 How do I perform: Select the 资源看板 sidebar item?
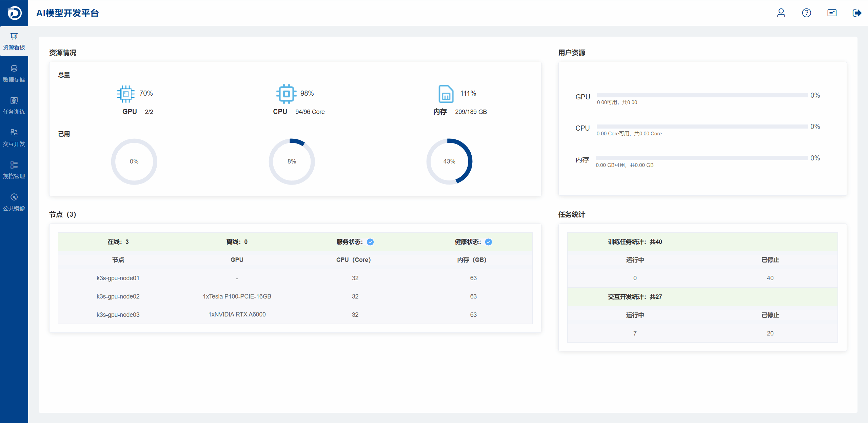(14, 41)
